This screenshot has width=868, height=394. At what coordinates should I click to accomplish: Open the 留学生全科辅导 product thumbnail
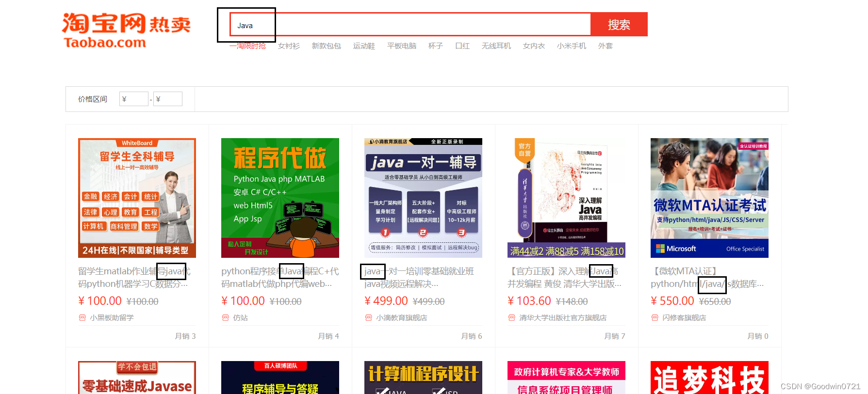137,198
